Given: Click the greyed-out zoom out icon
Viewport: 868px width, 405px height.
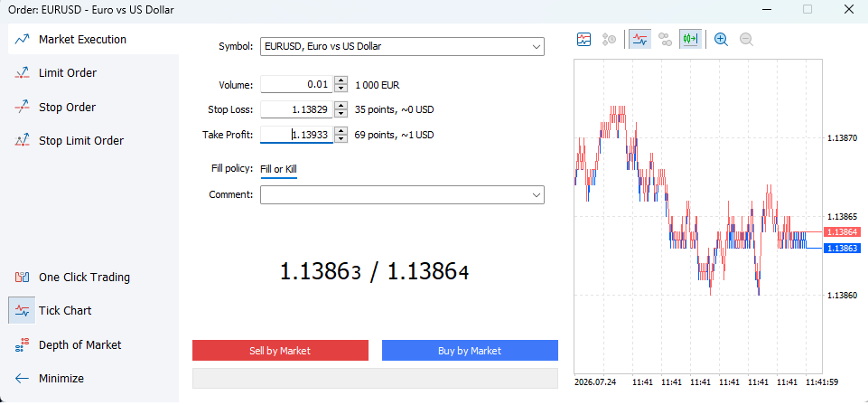Looking at the screenshot, I should tap(746, 40).
